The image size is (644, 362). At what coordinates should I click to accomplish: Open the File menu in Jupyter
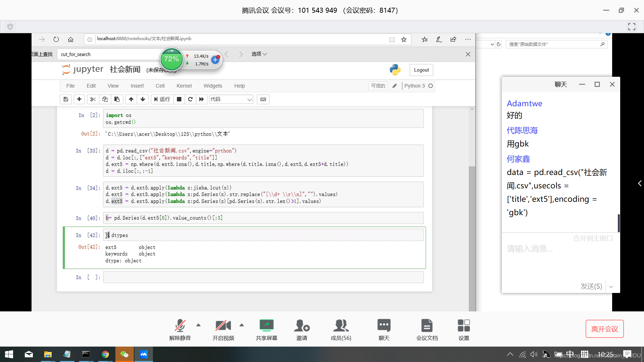tap(70, 86)
